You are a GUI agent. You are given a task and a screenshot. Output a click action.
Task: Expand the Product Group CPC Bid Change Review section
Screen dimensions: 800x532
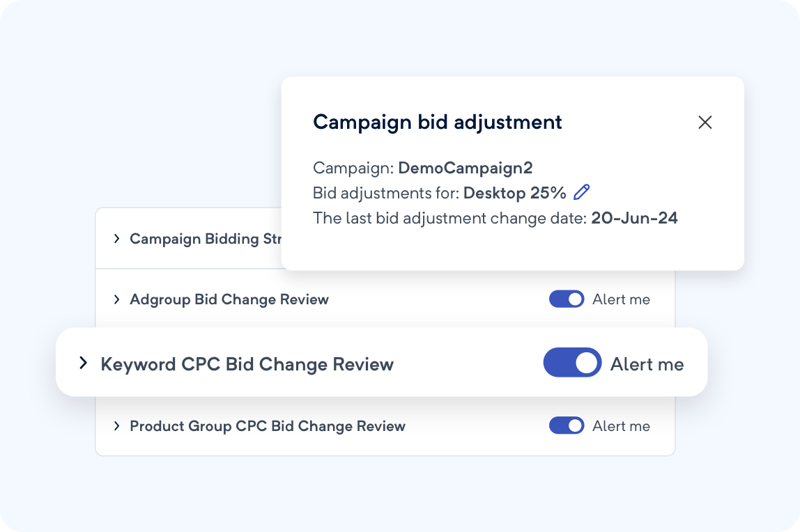116,425
